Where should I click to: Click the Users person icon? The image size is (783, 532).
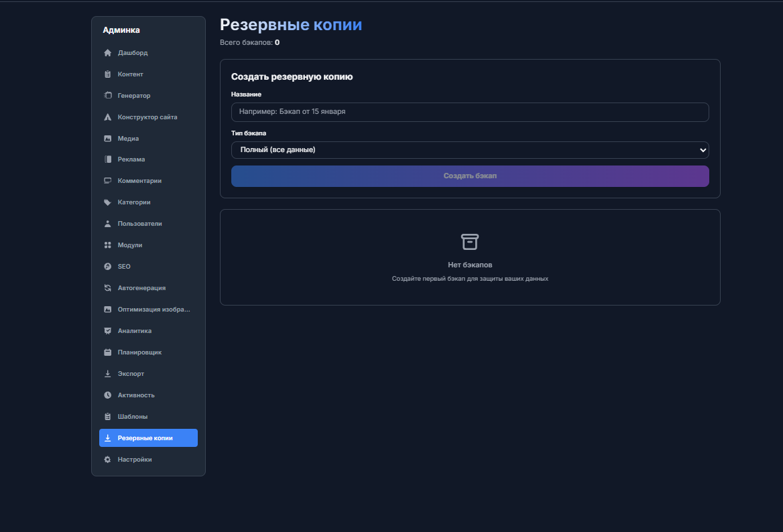click(x=107, y=224)
